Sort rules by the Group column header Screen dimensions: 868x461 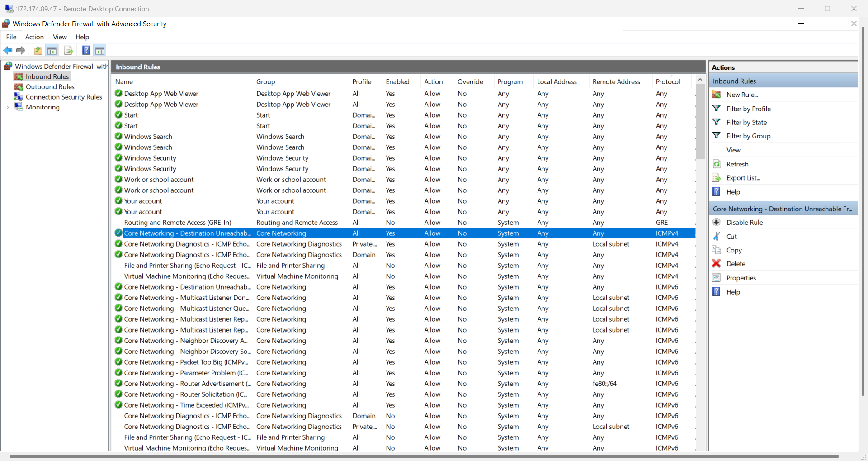[x=301, y=81]
